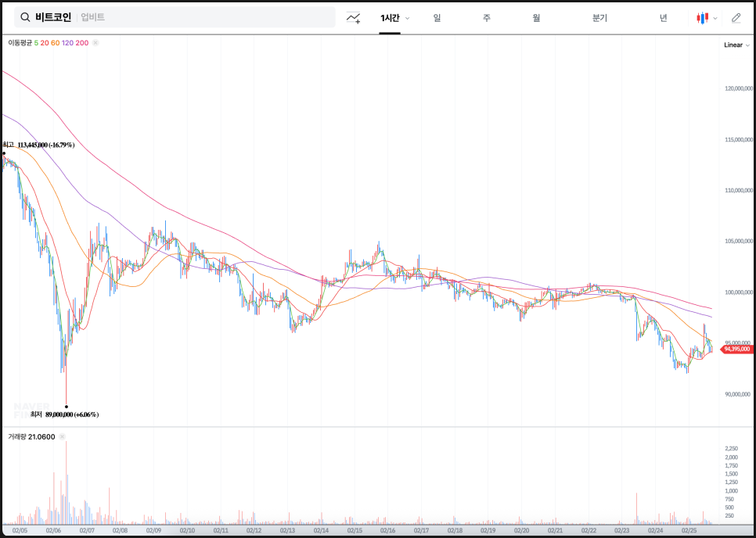Select the pencil drawing tool icon
Viewport: 756px width, 538px height.
pyautogui.click(x=736, y=18)
